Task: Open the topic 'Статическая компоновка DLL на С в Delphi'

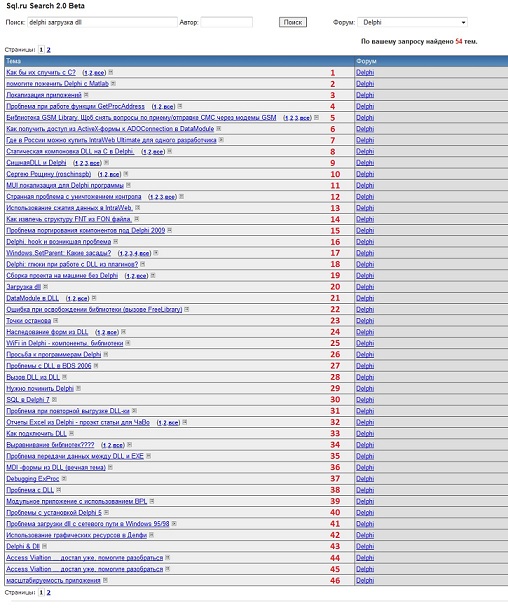Action: (x=70, y=151)
